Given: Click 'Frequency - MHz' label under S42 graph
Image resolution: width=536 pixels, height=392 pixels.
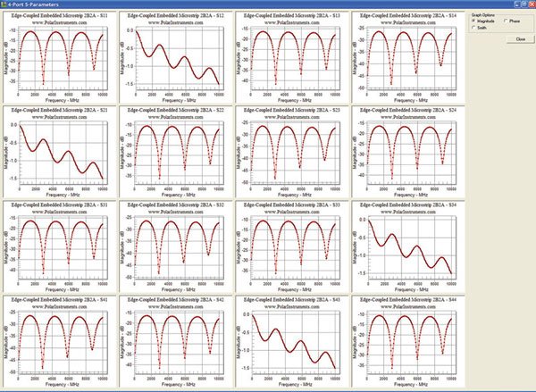Looking at the screenshot, I should coord(178,384).
